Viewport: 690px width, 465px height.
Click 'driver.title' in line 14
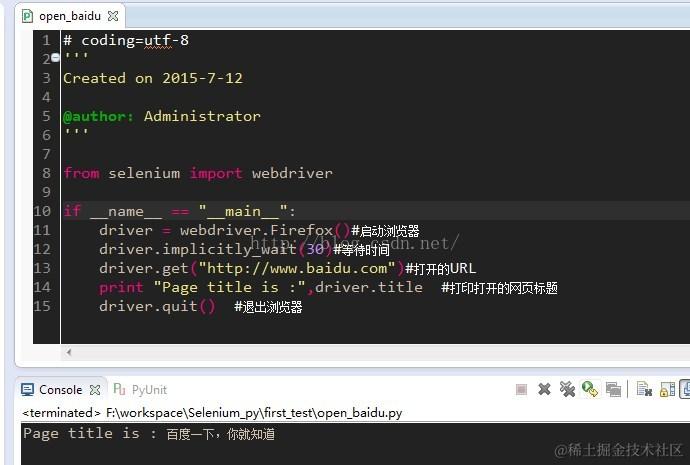(x=369, y=287)
